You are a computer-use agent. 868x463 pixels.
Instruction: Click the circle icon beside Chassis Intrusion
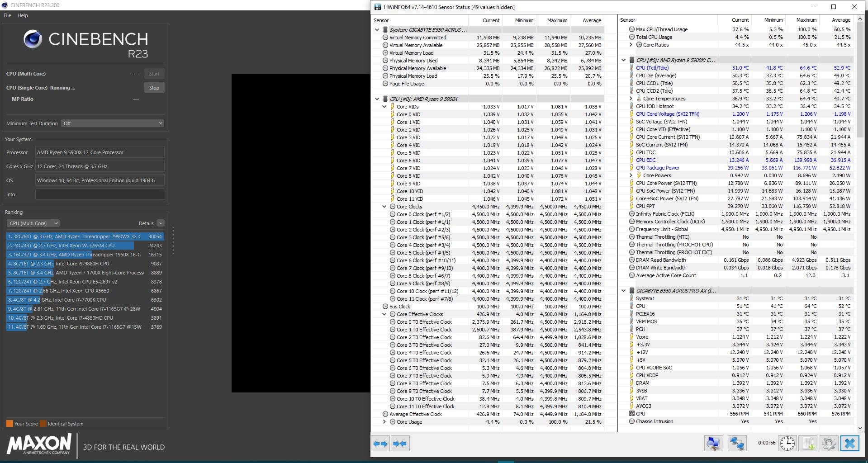coord(632,421)
